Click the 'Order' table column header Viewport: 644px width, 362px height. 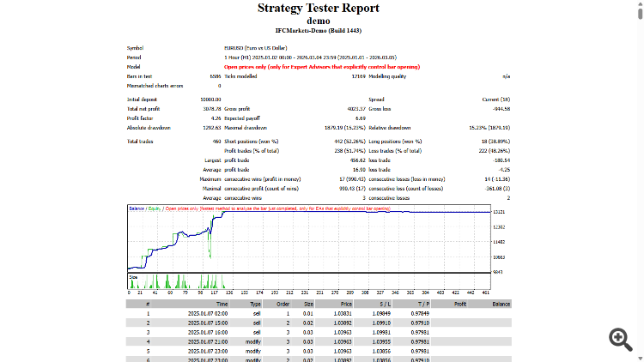pos(283,305)
